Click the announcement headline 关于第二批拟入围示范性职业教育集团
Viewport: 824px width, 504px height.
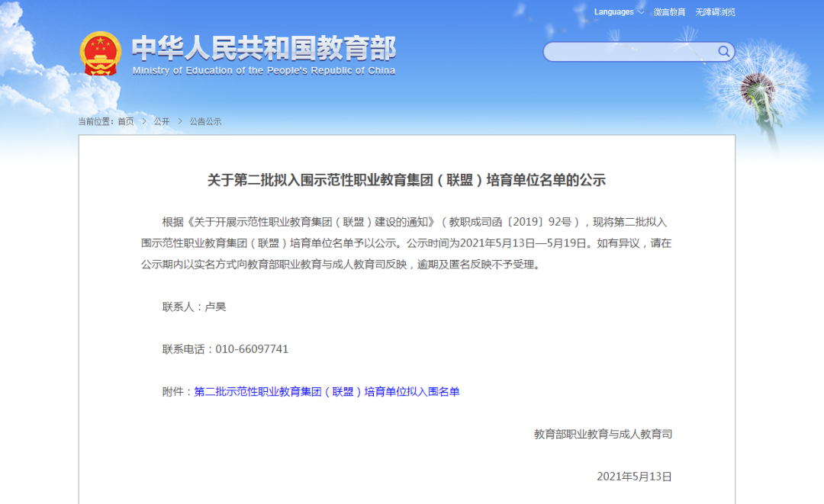pos(406,181)
